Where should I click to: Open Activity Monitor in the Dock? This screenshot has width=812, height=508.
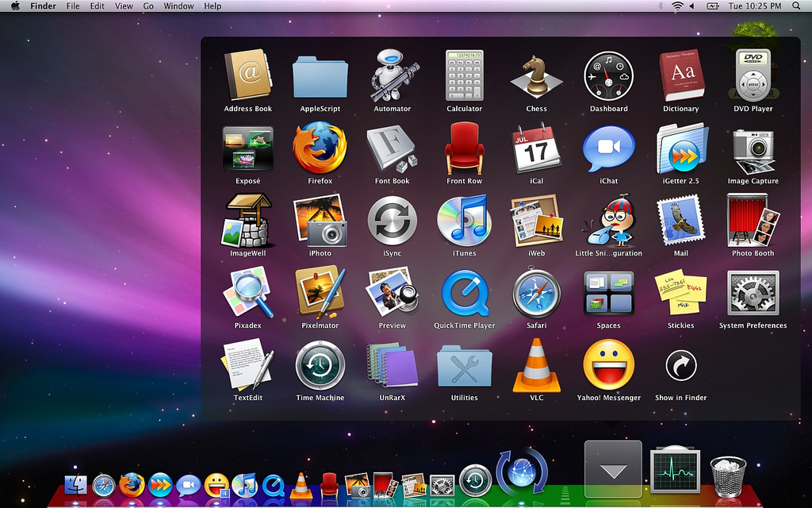coord(676,470)
